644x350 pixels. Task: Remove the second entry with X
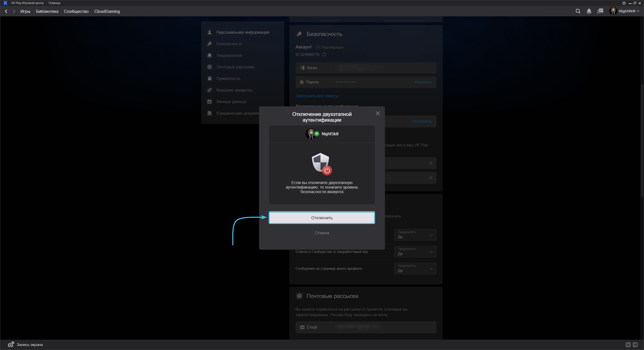click(431, 178)
